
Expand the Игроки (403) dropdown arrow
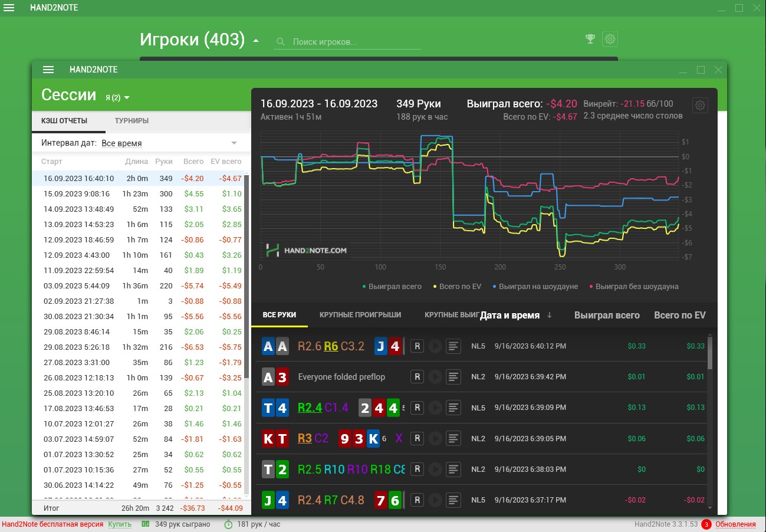point(255,41)
